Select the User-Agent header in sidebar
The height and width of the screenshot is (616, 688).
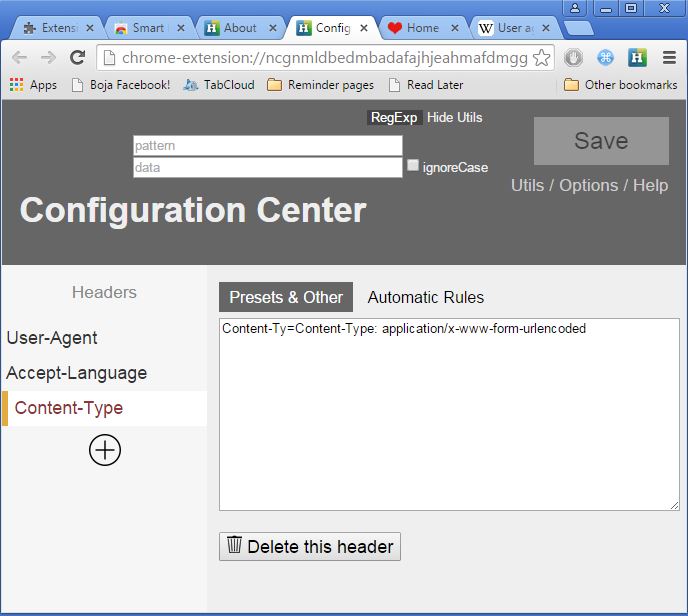(x=52, y=338)
